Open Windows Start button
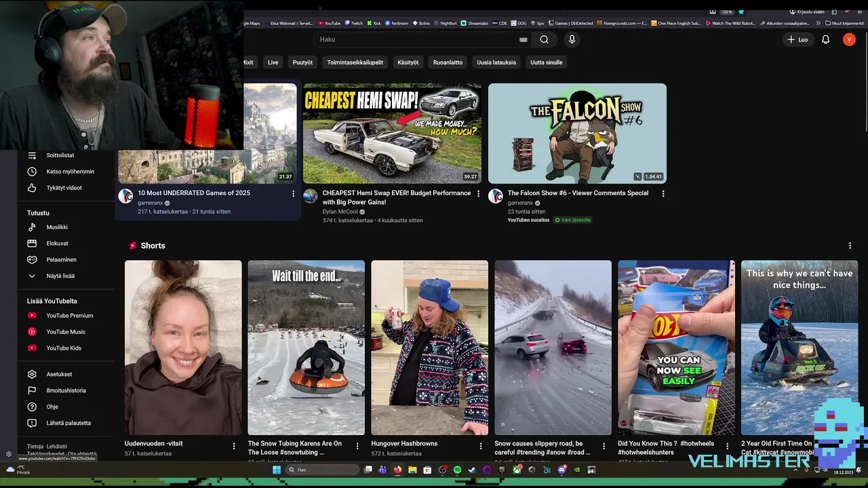Screen dimensions: 868x488 point(277,470)
